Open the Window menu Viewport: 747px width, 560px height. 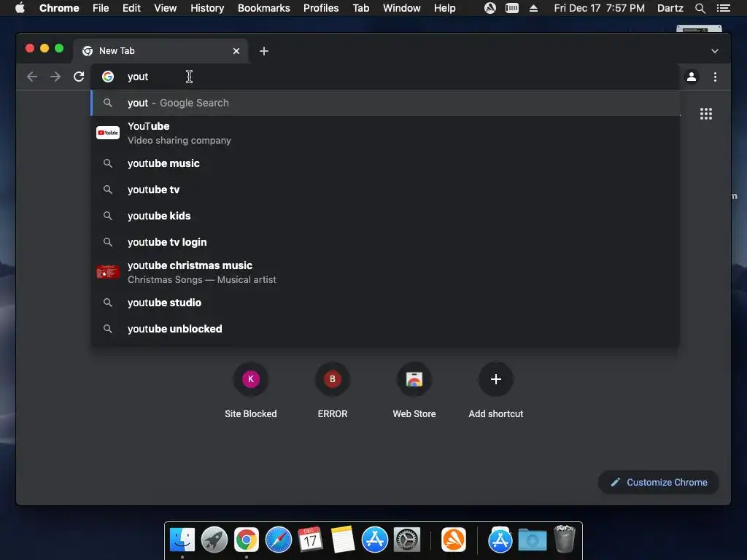(x=402, y=8)
